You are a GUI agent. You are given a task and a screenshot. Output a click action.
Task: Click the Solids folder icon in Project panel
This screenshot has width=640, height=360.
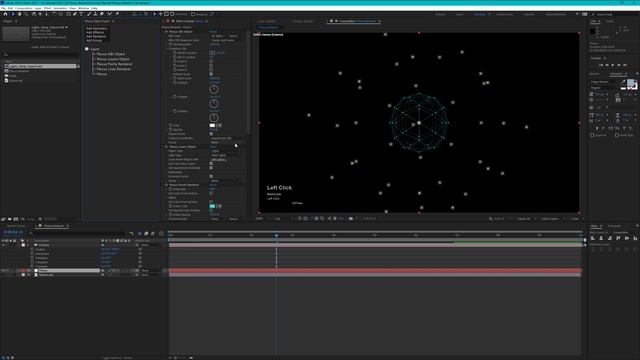click(x=6, y=76)
